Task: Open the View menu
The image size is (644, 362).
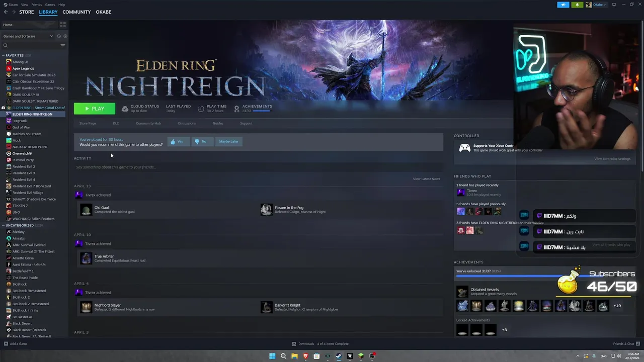Action: pos(25,5)
